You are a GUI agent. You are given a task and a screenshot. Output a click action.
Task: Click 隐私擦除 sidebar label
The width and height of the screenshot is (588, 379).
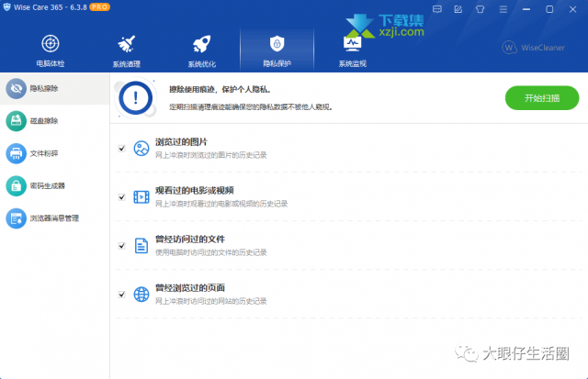[44, 88]
